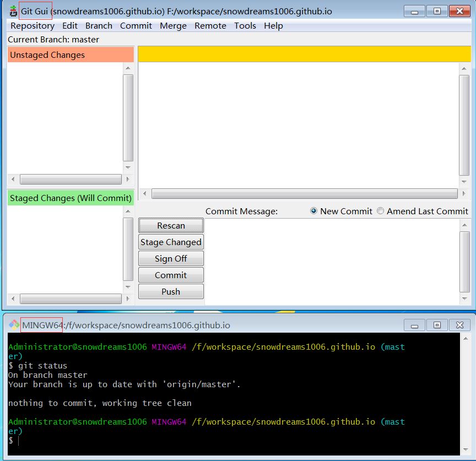This screenshot has width=476, height=461.
Task: Click the MINGW64 terminal scroll up arrow
Action: (x=466, y=338)
